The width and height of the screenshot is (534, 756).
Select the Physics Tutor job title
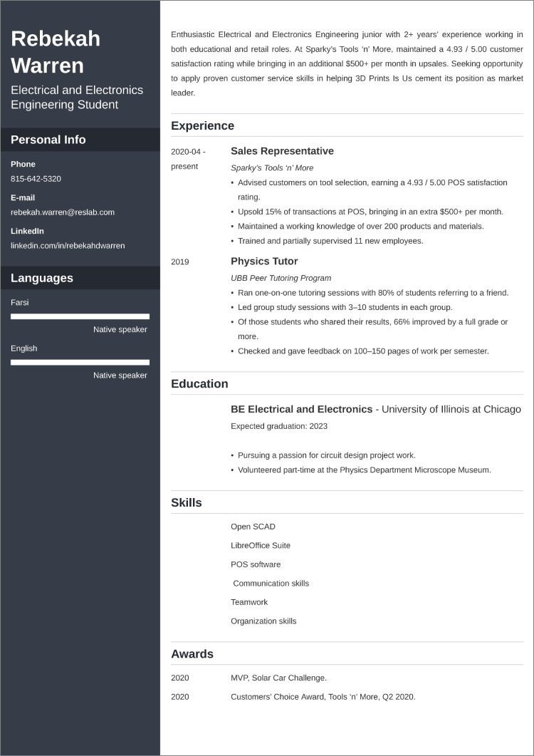pos(264,262)
